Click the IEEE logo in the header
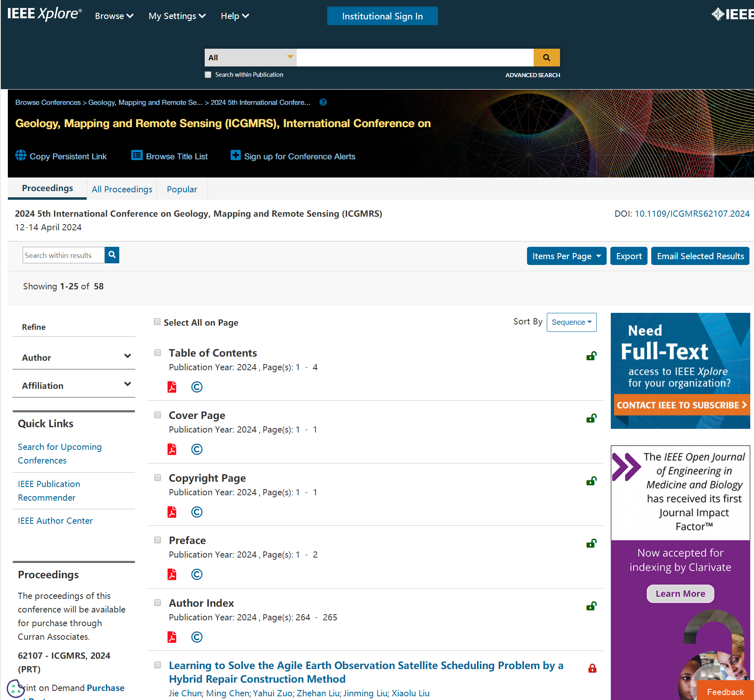This screenshot has height=700, width=754. tap(733, 14)
